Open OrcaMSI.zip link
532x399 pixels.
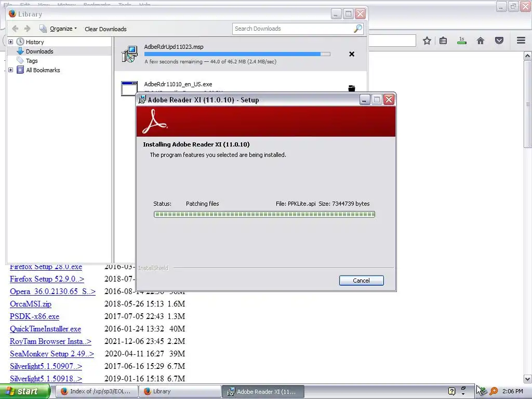pyautogui.click(x=31, y=304)
